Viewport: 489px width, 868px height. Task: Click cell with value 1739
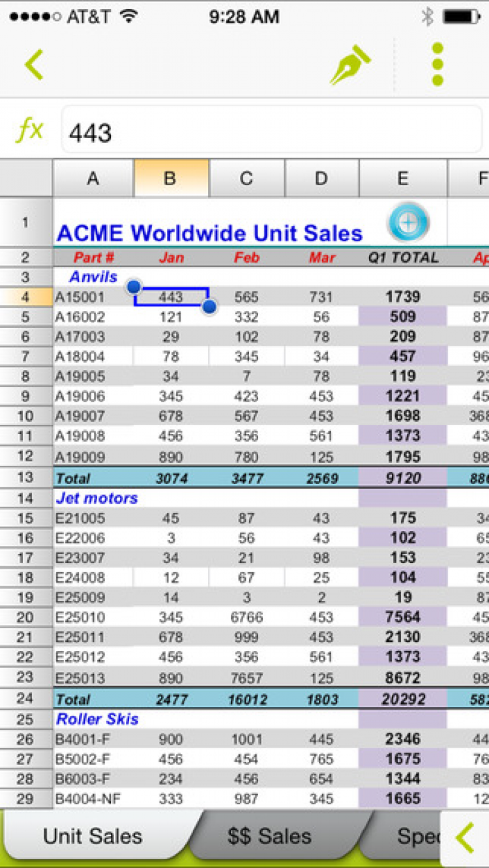(x=403, y=297)
